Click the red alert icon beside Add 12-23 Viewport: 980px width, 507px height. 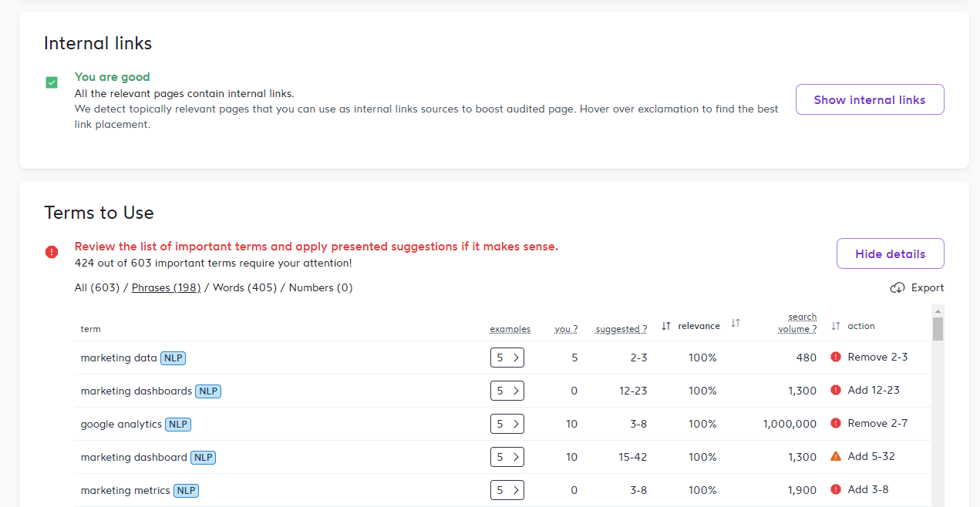tap(837, 390)
